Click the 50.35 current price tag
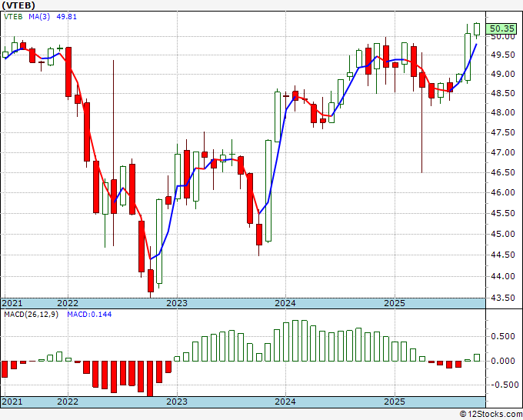This screenshot has height=420, width=523. tap(501, 29)
